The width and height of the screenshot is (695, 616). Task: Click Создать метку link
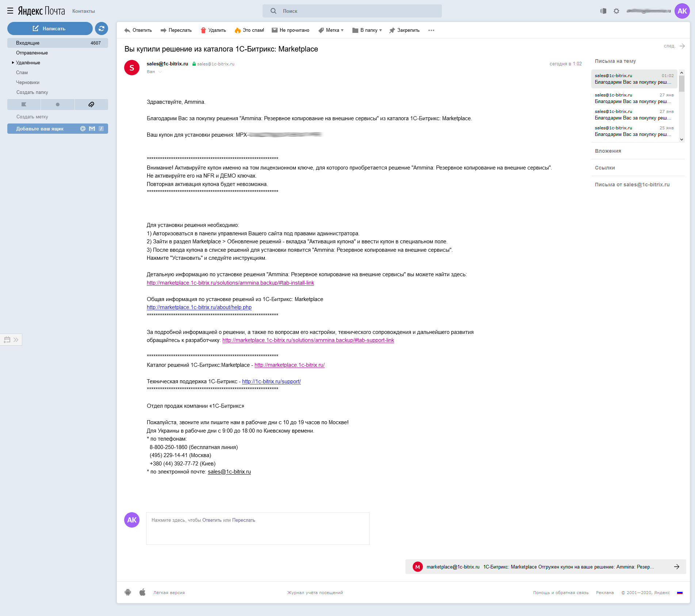click(x=32, y=117)
